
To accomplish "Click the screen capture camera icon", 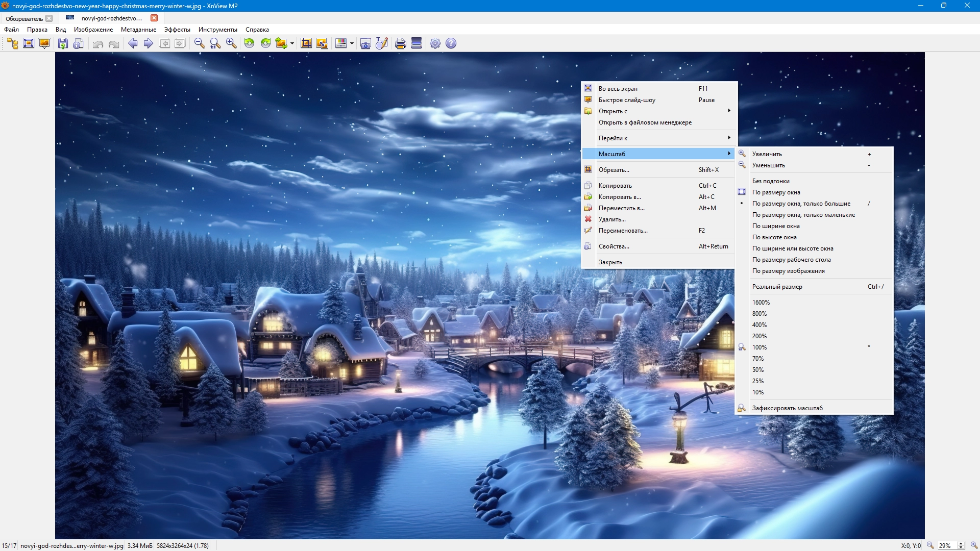I will click(365, 43).
